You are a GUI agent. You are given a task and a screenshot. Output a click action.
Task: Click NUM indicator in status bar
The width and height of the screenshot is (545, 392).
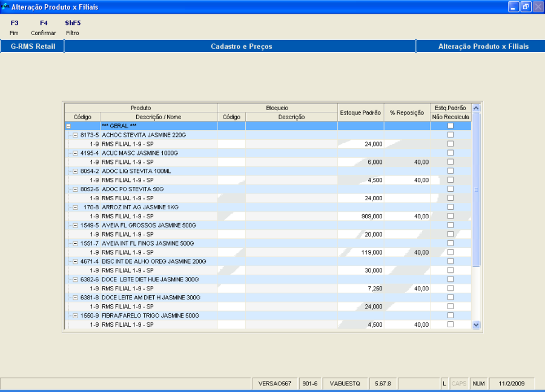coord(478,384)
